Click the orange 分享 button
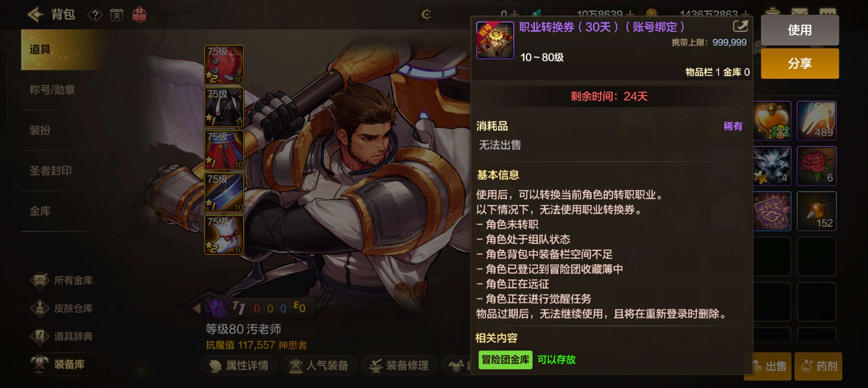This screenshot has width=868, height=388. click(800, 63)
